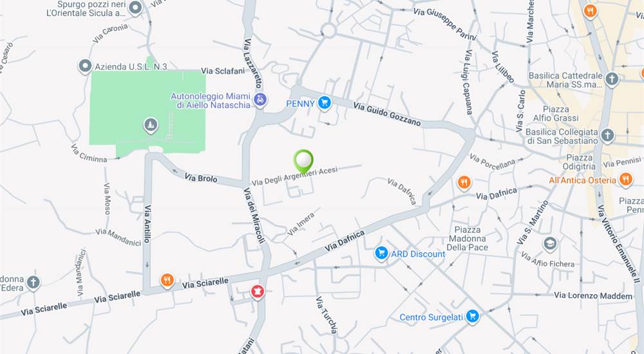The width and height of the screenshot is (644, 354).
Task: Open the ARD Discount cart icon
Action: click(x=381, y=253)
